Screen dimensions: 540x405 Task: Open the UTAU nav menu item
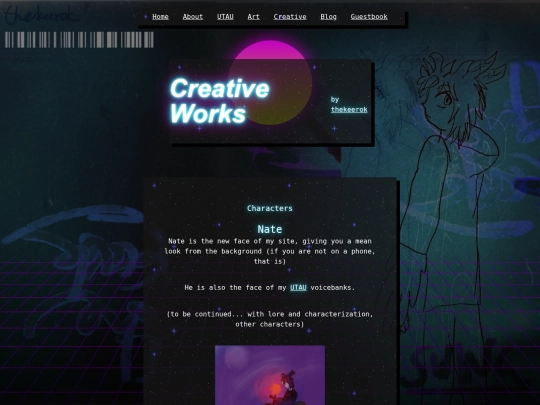tap(225, 17)
